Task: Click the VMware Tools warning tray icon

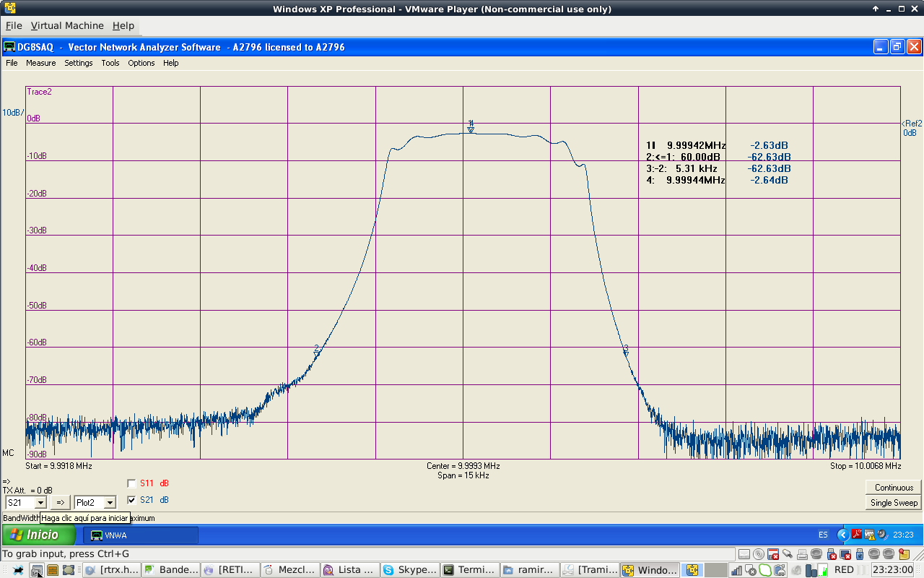Action: [x=870, y=535]
